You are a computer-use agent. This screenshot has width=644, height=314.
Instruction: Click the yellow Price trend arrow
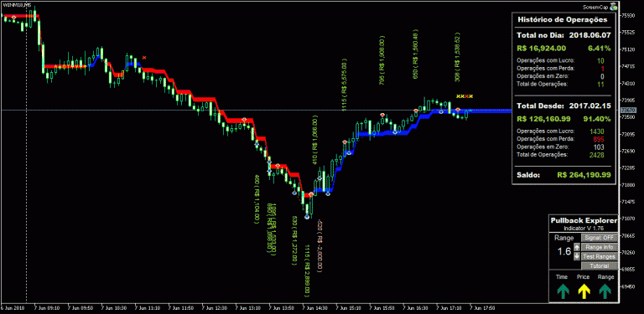pos(584,291)
